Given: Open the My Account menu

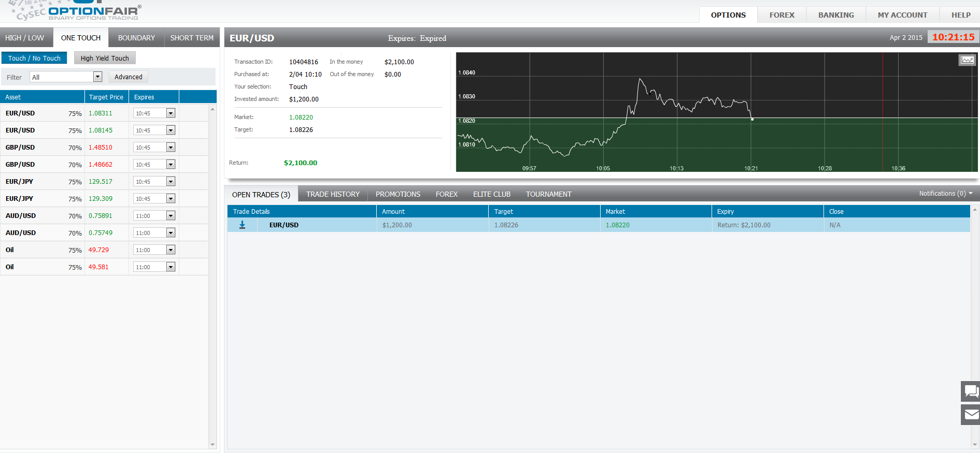Looking at the screenshot, I should (x=902, y=15).
